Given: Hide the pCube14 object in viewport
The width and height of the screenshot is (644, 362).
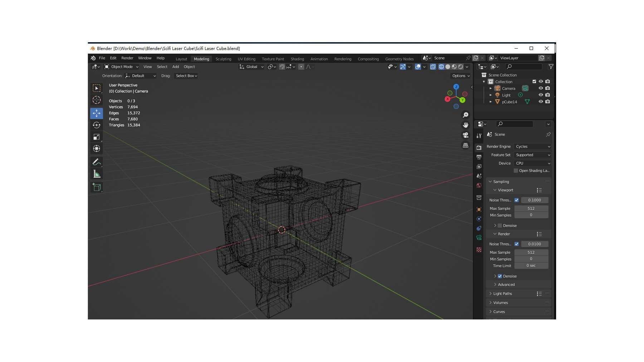Looking at the screenshot, I should (x=541, y=102).
